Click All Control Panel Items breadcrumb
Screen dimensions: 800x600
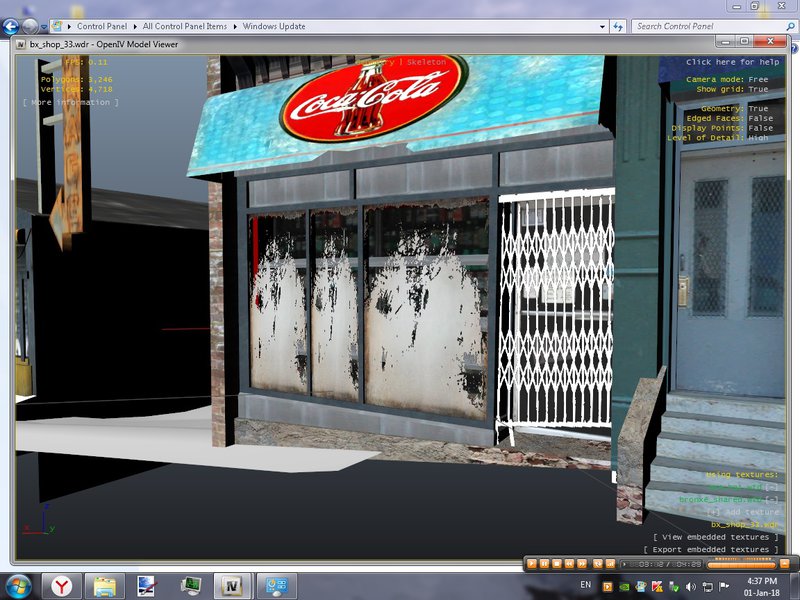[185, 26]
